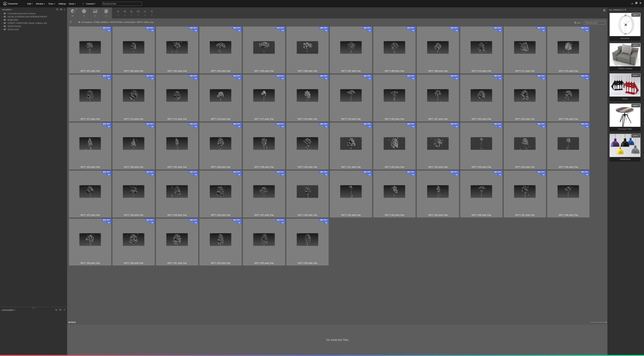Go back with the arrow beside path
Image resolution: width=644 pixels, height=356 pixels.
[x=71, y=22]
